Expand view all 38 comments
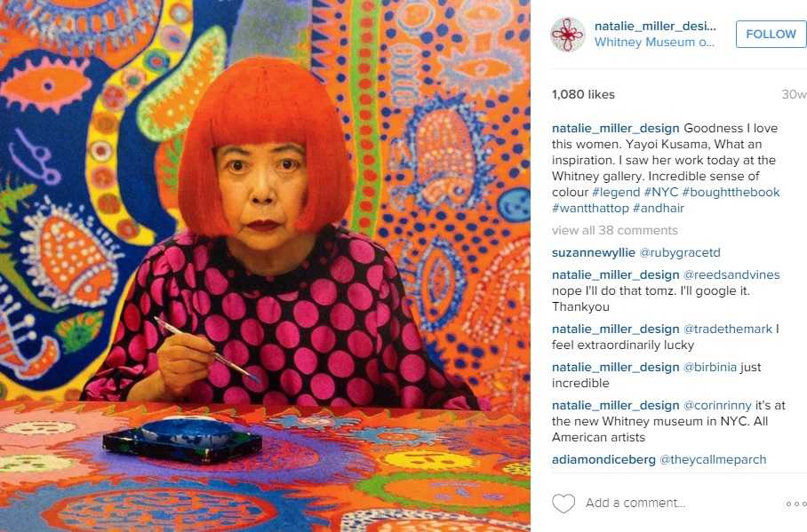 614,230
